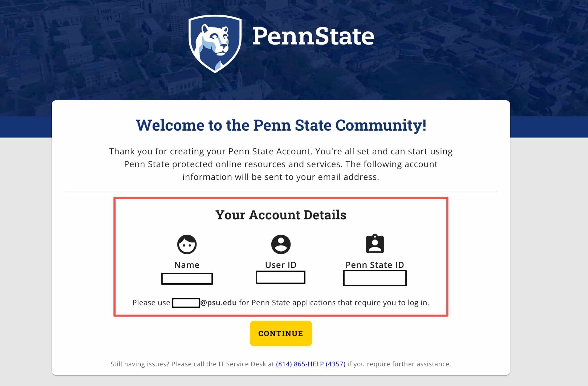Click the Welcome to the Penn State Community heading
588x386 pixels.
[281, 125]
